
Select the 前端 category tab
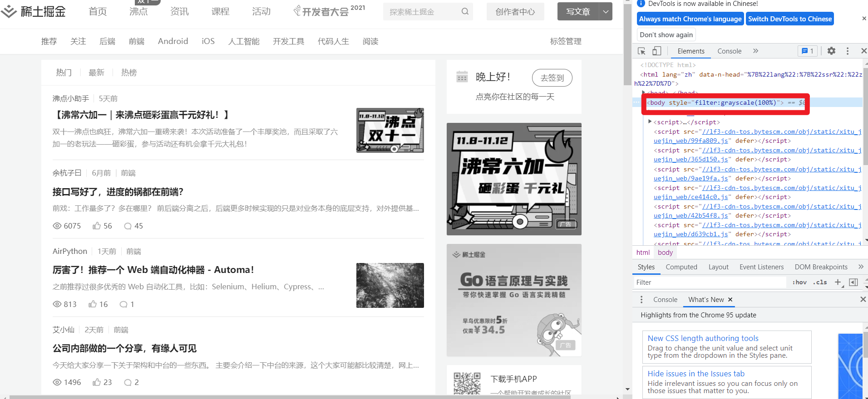click(137, 41)
